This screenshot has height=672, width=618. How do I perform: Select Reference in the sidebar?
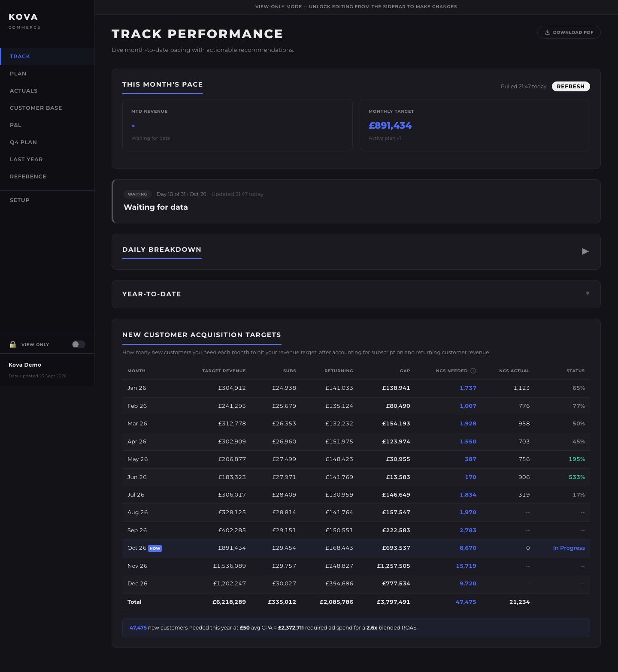tap(47, 177)
